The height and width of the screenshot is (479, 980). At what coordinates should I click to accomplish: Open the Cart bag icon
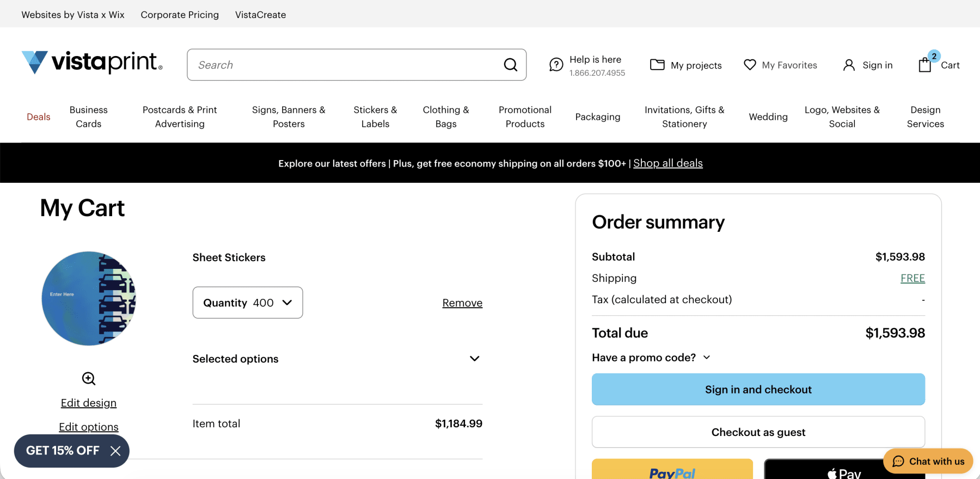click(x=925, y=65)
